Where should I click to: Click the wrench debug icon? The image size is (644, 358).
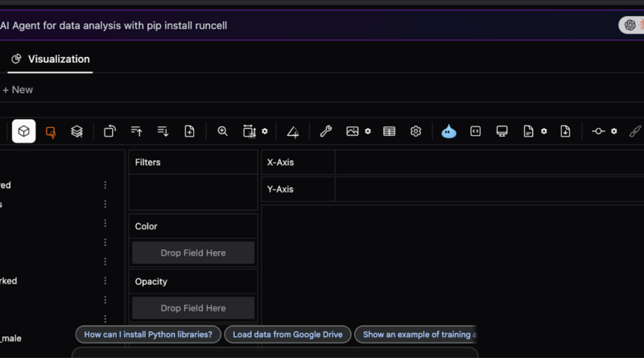[326, 131]
